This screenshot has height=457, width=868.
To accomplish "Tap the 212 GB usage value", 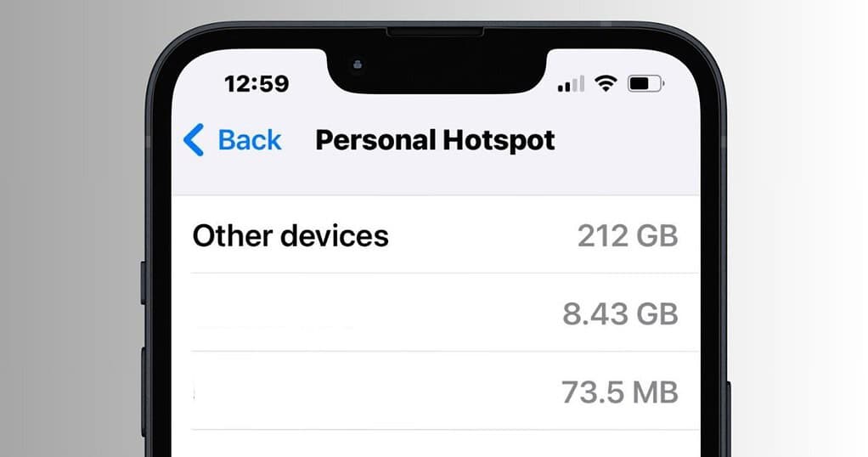I will [x=628, y=236].
